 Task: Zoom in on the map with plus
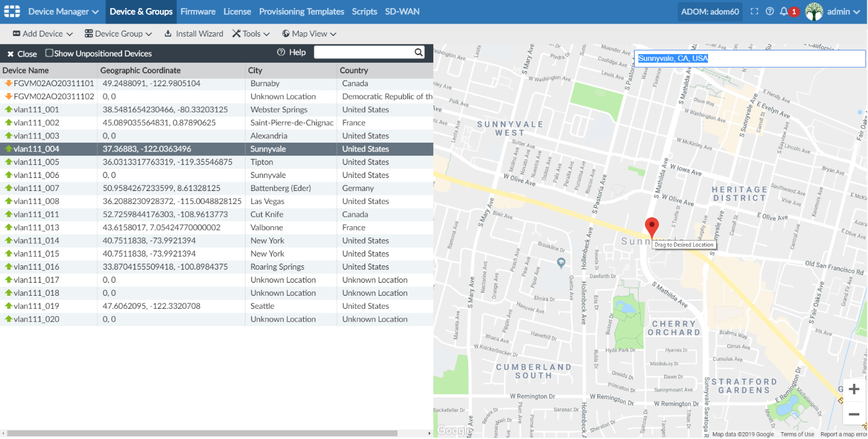coord(854,389)
